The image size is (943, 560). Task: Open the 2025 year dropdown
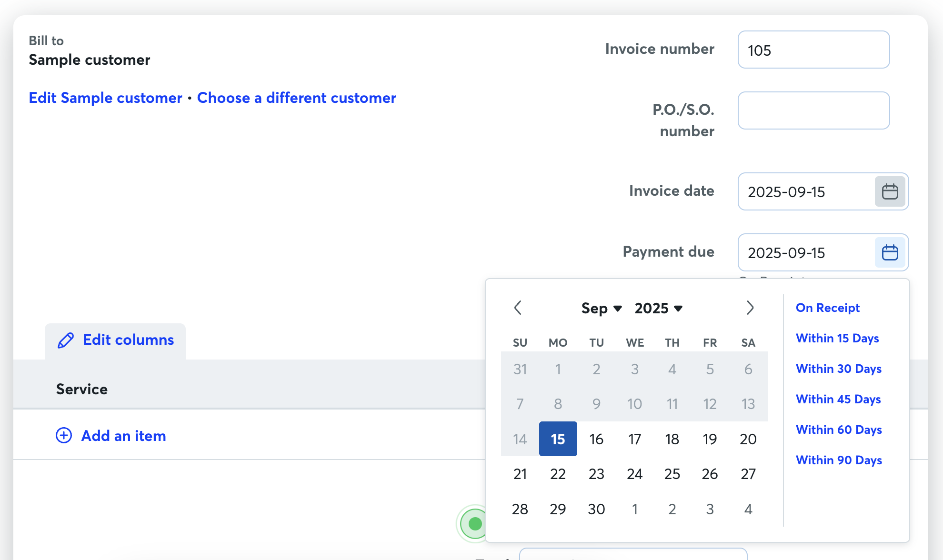coord(659,308)
